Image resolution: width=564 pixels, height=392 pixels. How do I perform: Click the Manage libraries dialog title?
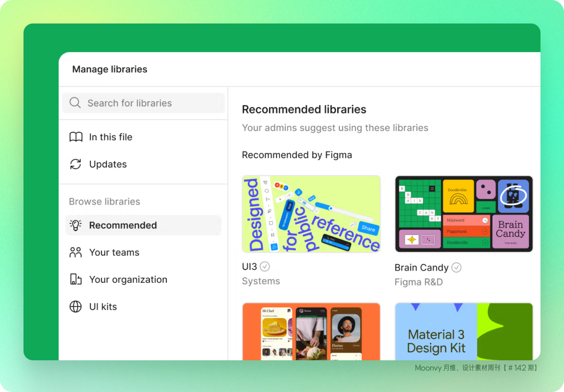coord(110,69)
